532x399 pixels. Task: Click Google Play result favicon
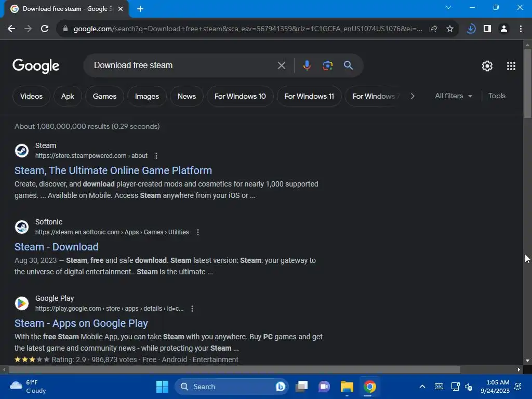coord(22,303)
